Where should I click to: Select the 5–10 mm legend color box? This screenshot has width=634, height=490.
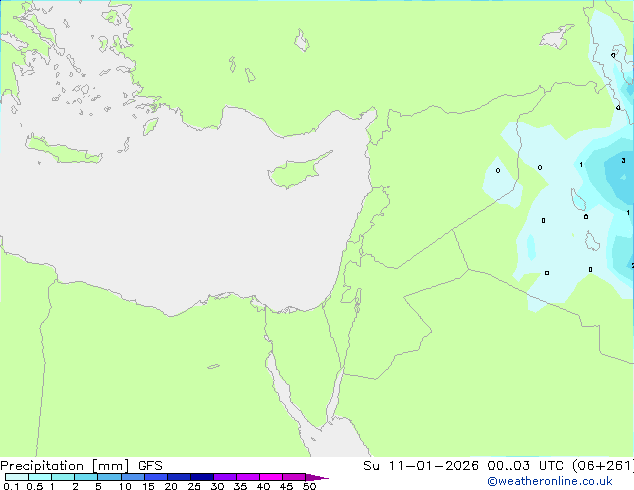click(x=109, y=477)
